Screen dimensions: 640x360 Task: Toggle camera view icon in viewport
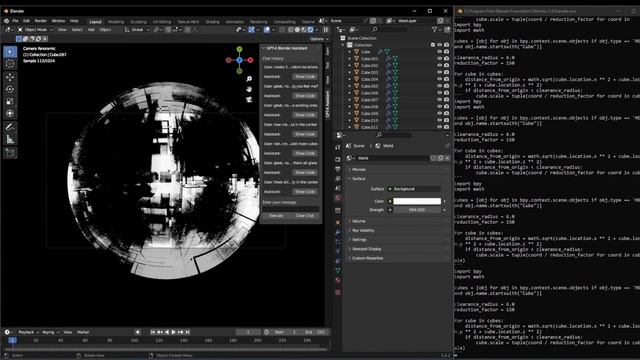point(249,99)
